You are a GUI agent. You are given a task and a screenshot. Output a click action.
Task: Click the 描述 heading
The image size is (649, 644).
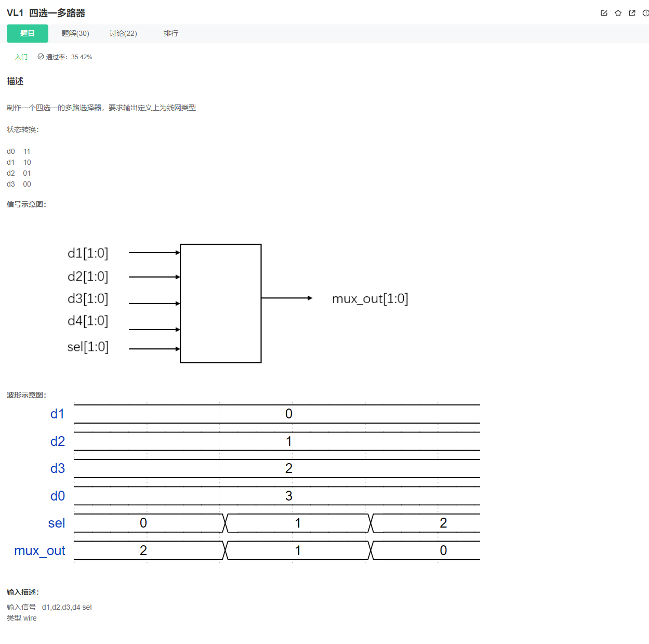pyautogui.click(x=15, y=81)
